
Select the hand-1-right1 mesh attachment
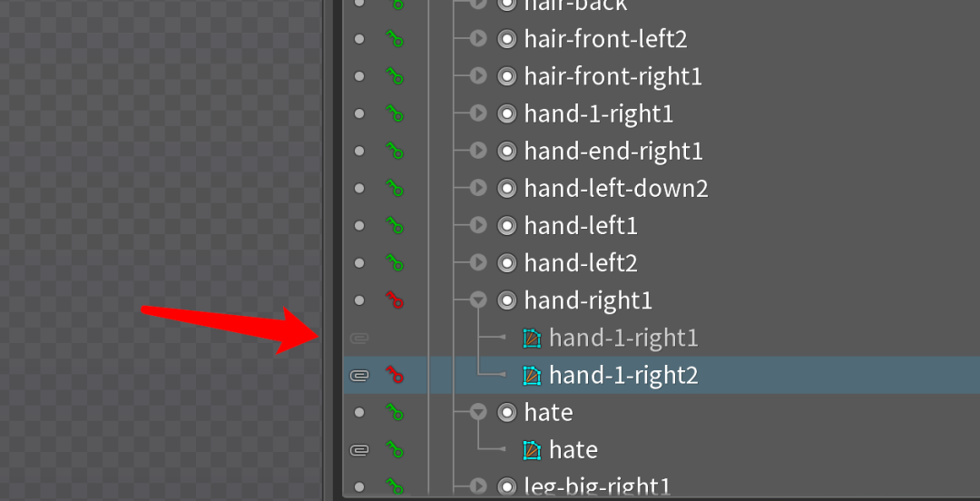coord(623,339)
